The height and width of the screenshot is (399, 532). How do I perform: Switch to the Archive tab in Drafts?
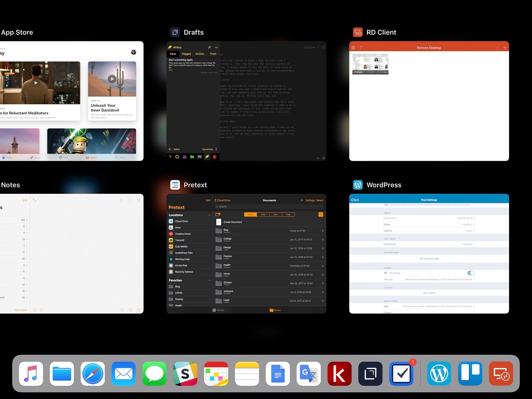point(200,54)
